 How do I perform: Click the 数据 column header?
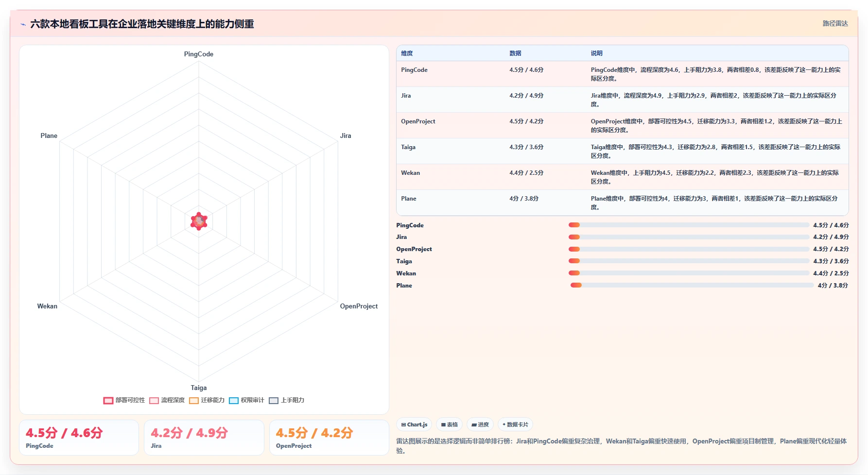click(515, 53)
